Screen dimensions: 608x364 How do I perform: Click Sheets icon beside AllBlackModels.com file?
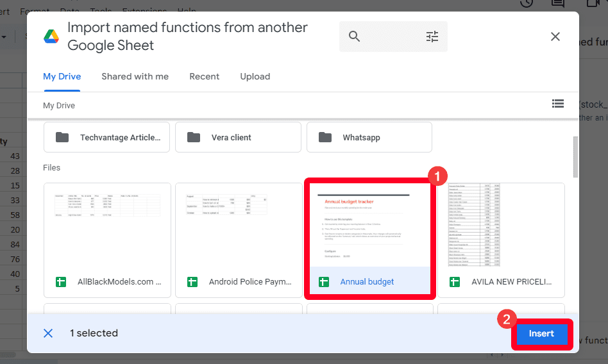[62, 282]
